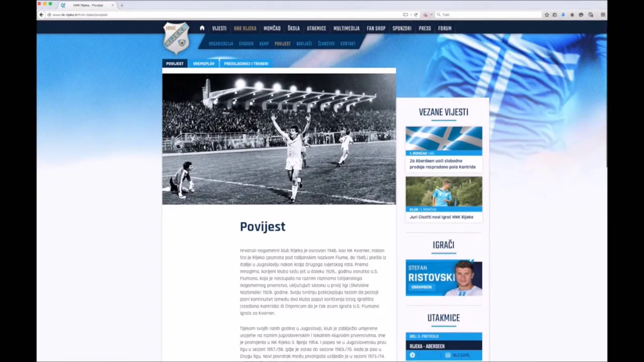Viewport: 644px width, 362px height.
Task: Reload the page with the refresh icon
Action: point(416,15)
